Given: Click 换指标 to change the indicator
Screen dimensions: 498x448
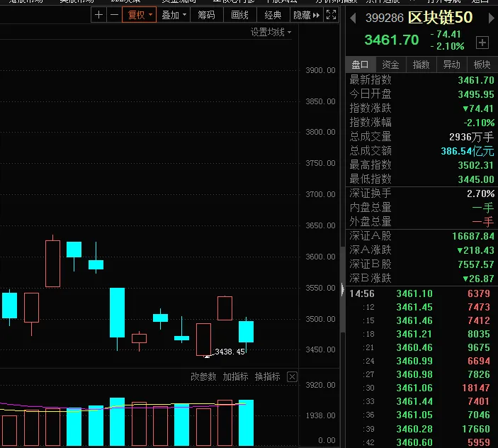Looking at the screenshot, I should tap(268, 377).
